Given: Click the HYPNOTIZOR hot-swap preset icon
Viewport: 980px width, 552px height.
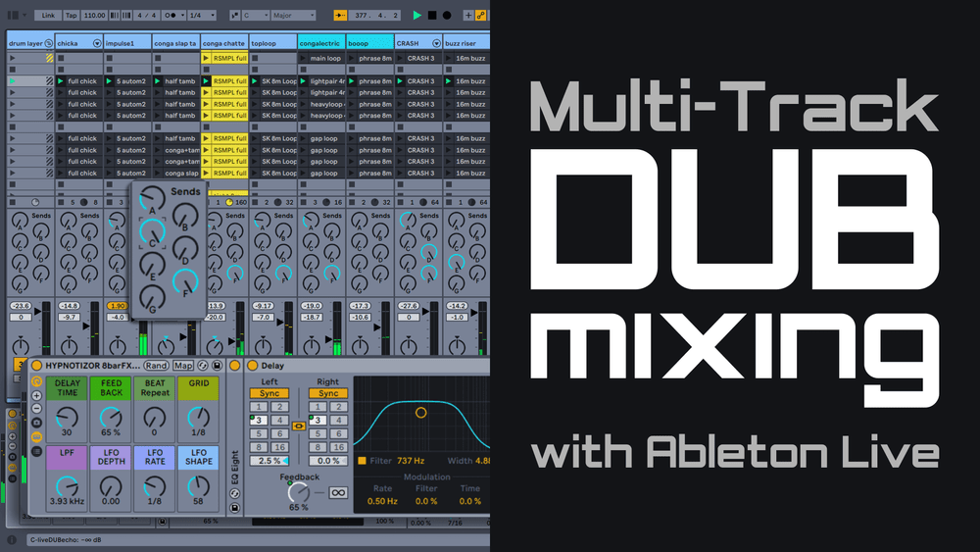Looking at the screenshot, I should 203,366.
